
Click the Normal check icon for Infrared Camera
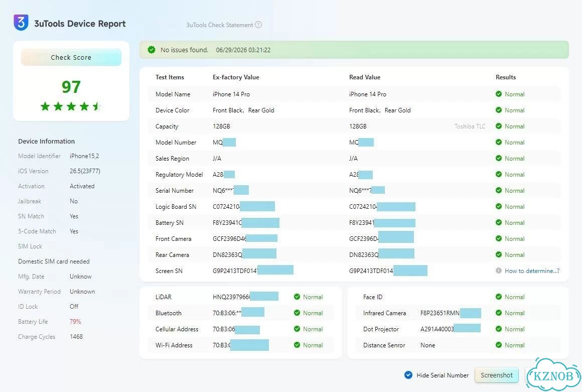pos(499,313)
